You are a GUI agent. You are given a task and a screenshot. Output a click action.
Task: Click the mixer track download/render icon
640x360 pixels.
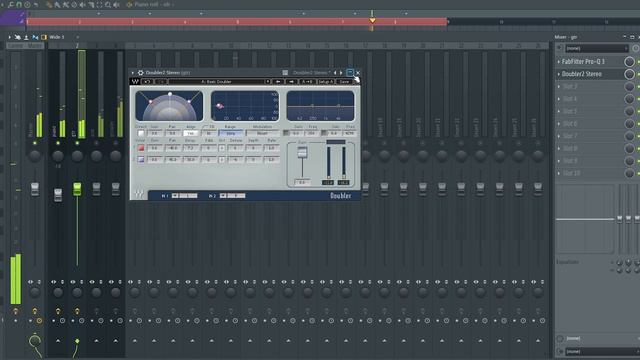tap(26, 37)
